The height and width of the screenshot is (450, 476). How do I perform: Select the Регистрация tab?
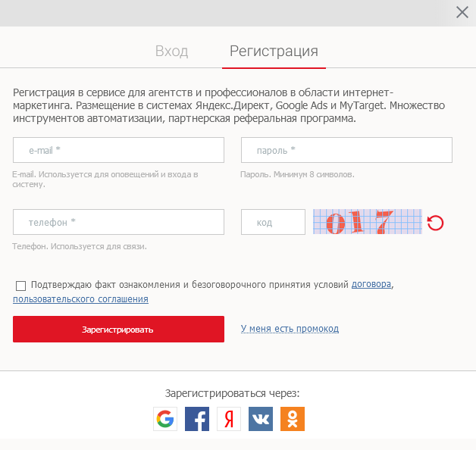coord(274,52)
